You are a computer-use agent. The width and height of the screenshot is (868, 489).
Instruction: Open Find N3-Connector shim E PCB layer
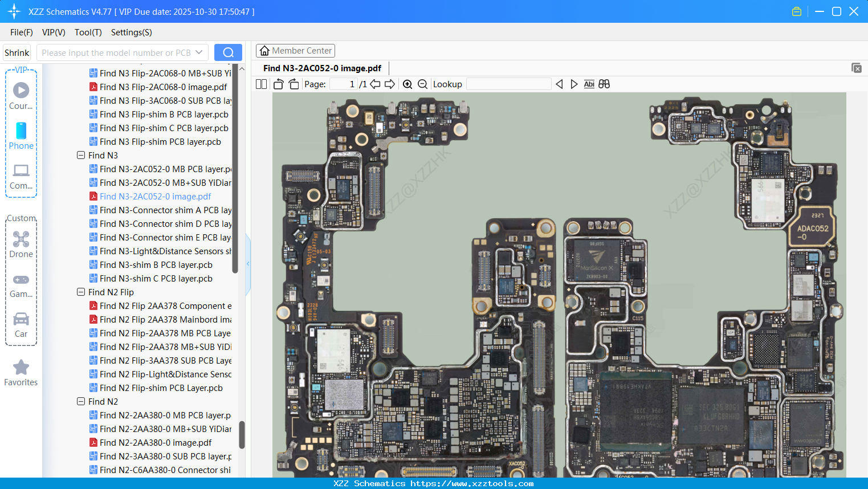[160, 237]
